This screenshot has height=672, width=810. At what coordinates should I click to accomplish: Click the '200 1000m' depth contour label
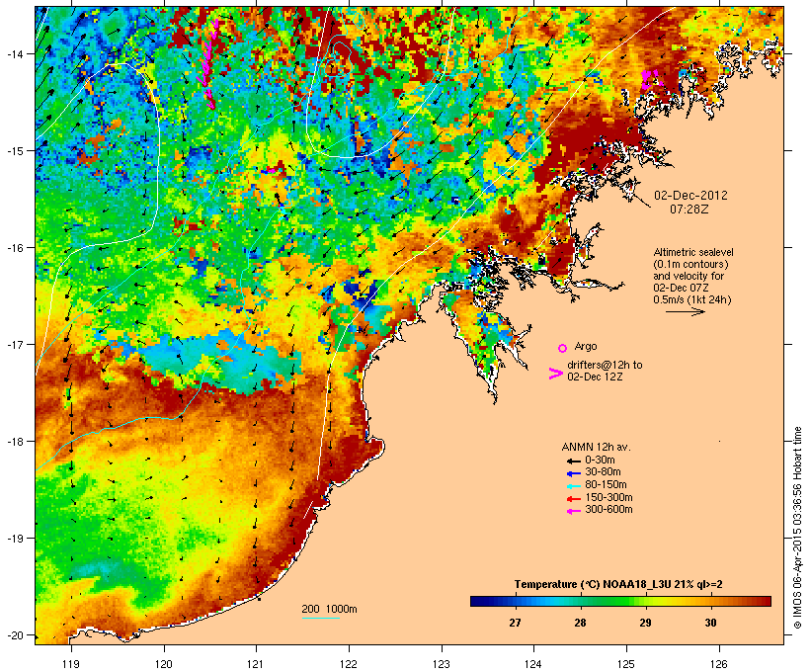point(329,609)
